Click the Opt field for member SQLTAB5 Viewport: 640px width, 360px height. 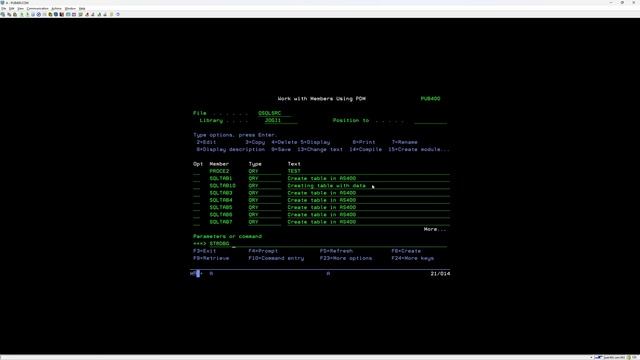pos(196,207)
